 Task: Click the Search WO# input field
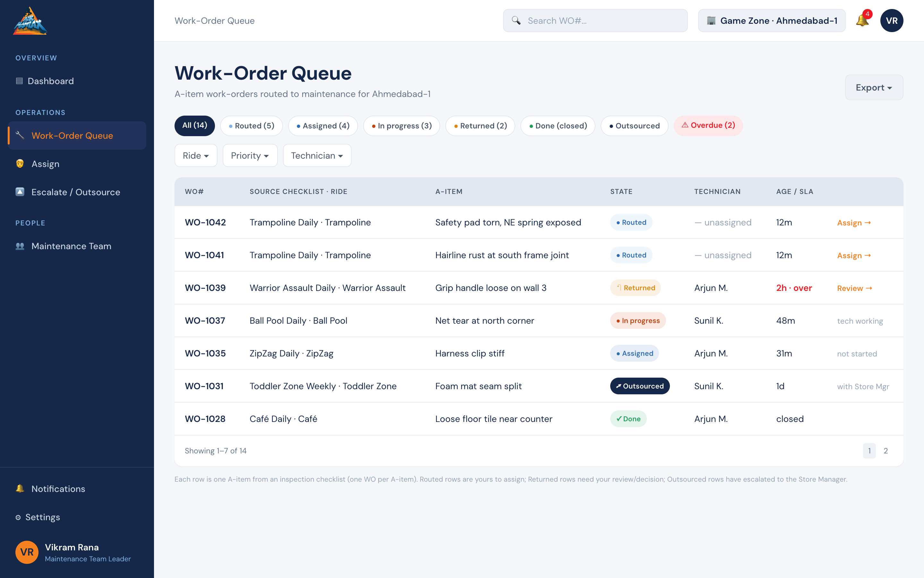595,21
